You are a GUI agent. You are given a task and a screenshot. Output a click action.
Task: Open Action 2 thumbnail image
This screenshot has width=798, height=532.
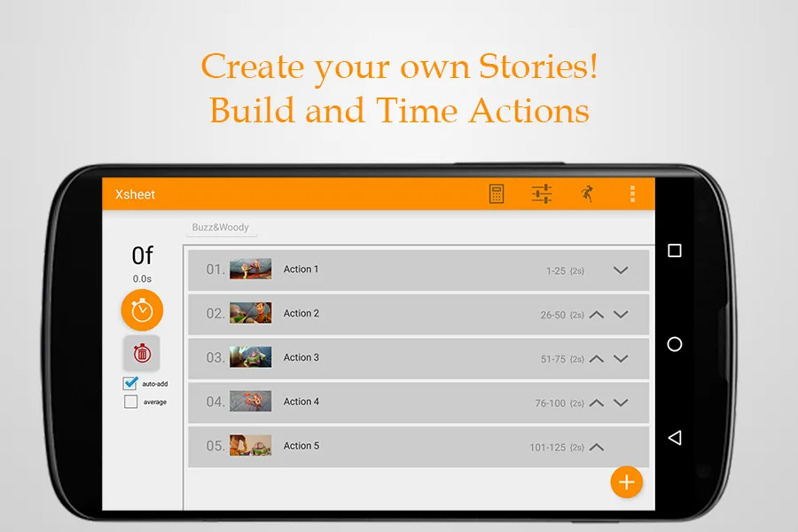coord(250,313)
